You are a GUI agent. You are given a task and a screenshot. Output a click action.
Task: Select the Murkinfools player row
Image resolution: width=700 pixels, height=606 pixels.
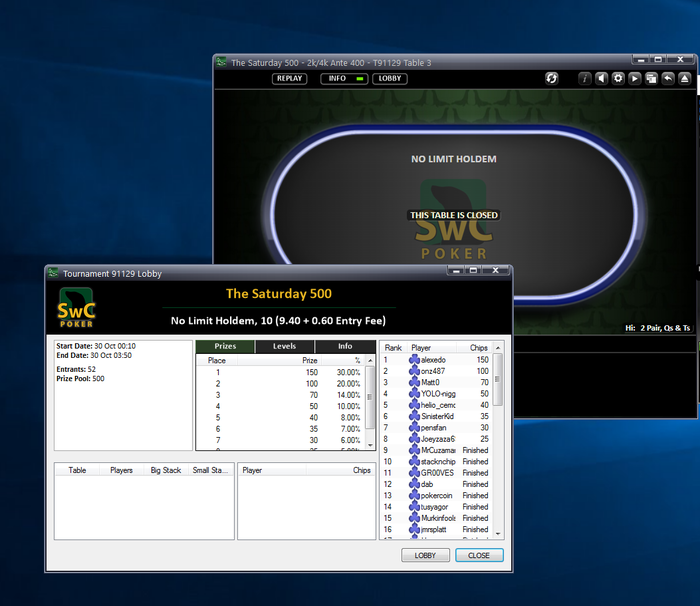(437, 518)
